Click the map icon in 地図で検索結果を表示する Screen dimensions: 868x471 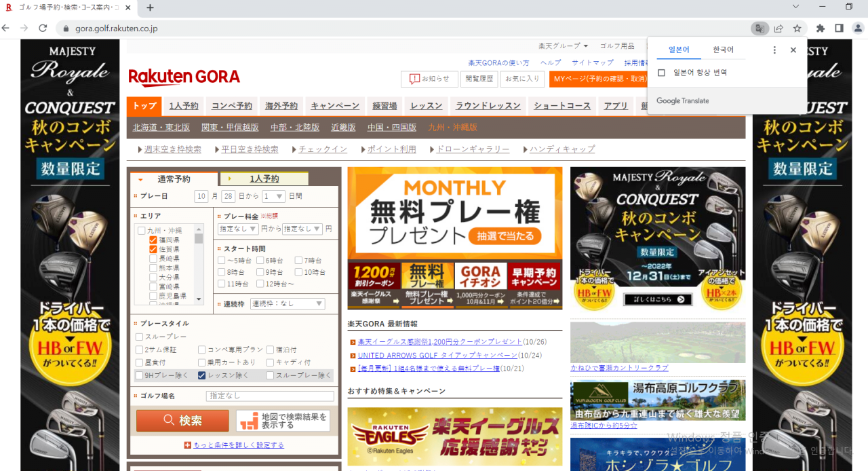250,421
